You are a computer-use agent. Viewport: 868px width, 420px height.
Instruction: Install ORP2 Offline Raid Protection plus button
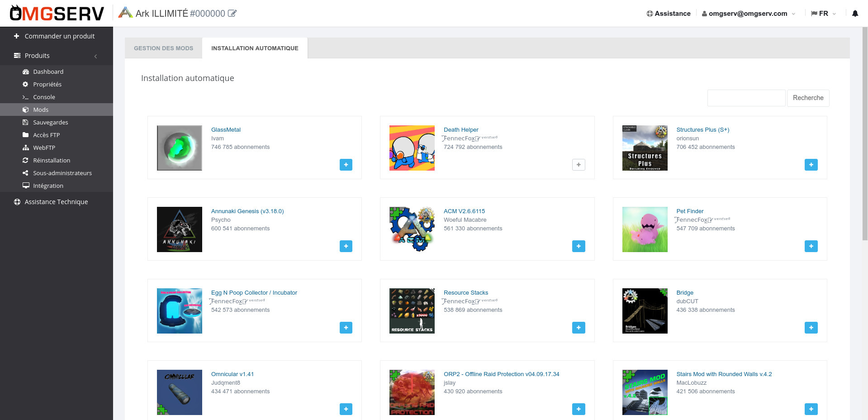(579, 409)
